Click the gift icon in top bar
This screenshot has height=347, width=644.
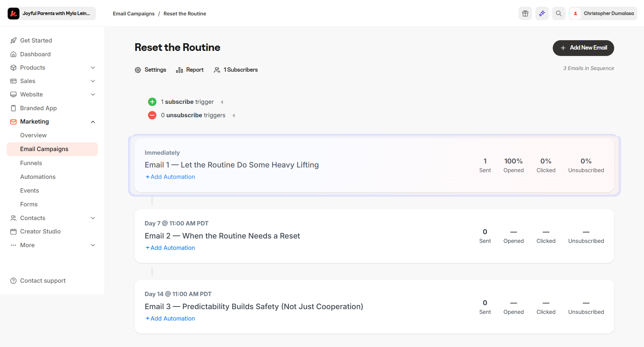525,13
